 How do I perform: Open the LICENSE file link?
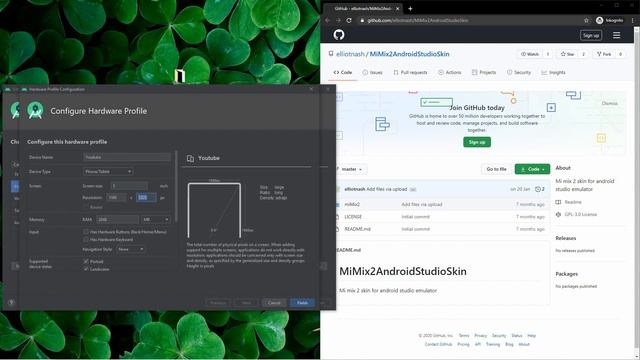(353, 217)
